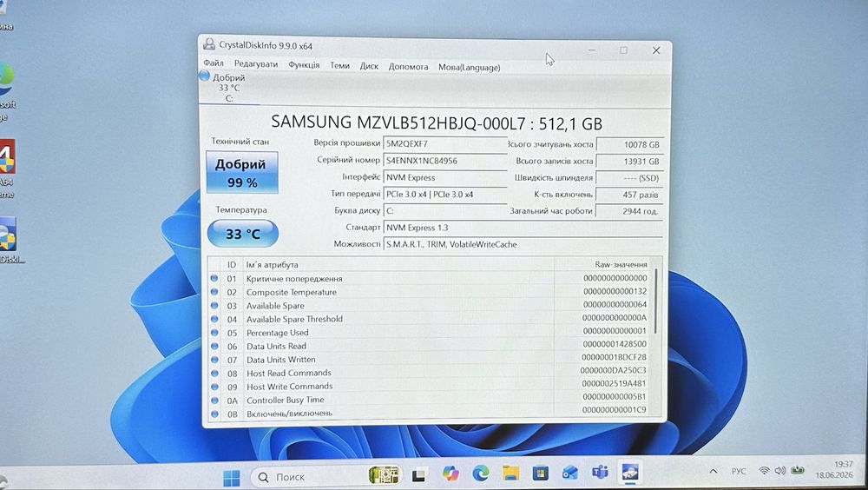
Task: Click raw value 000002519A481
Action: [614, 384]
